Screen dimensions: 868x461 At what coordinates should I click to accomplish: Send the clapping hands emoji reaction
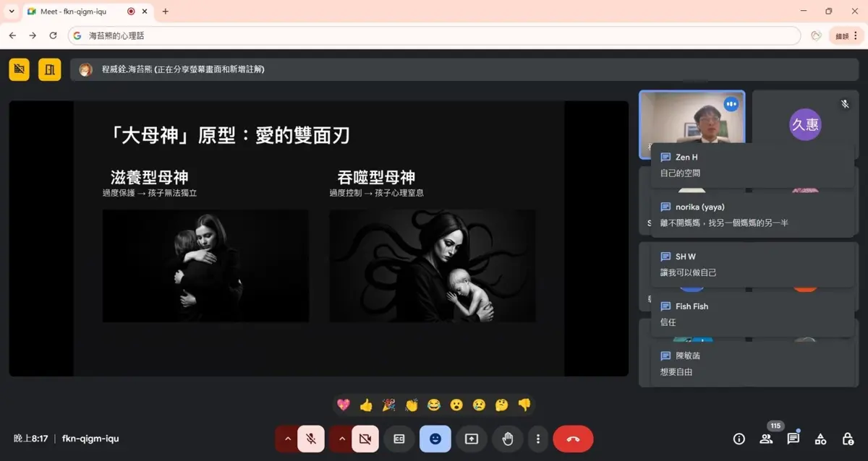click(x=412, y=405)
